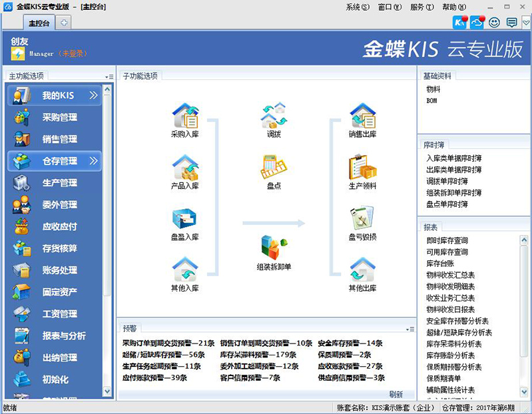The width and height of the screenshot is (532, 414).
Task: Switch to 主控台 tab
Action: point(39,23)
